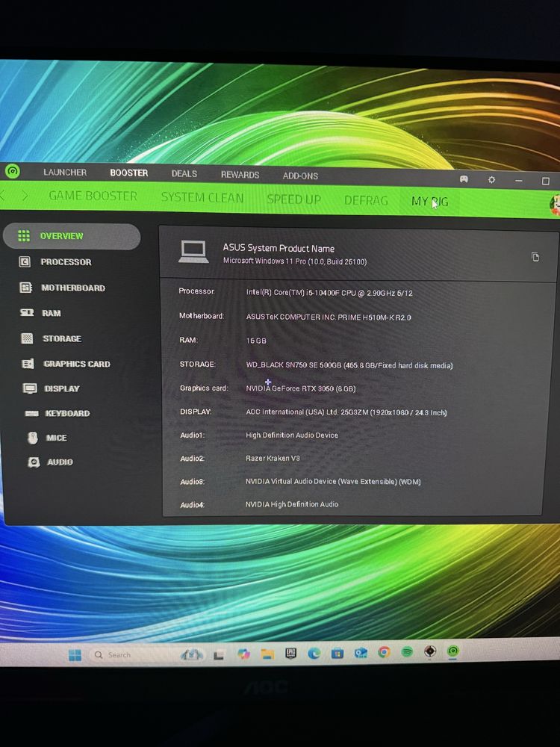Copy system info with the clipboard icon

click(x=535, y=257)
